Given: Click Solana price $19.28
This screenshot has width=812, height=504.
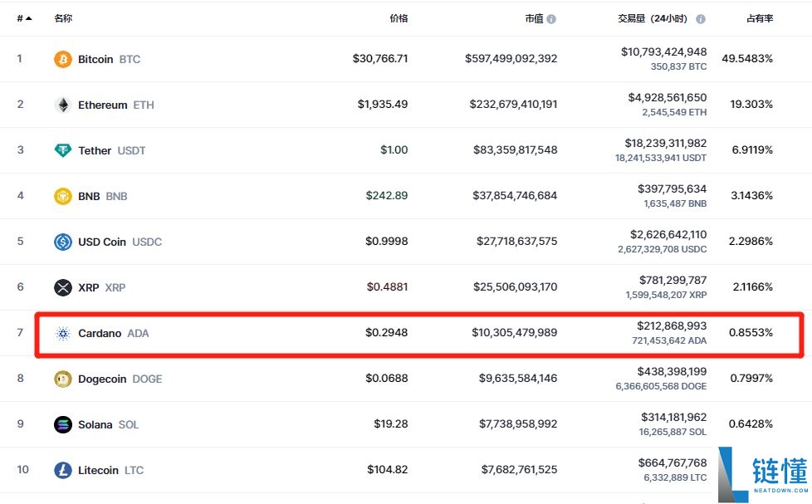Looking at the screenshot, I should point(391,423).
